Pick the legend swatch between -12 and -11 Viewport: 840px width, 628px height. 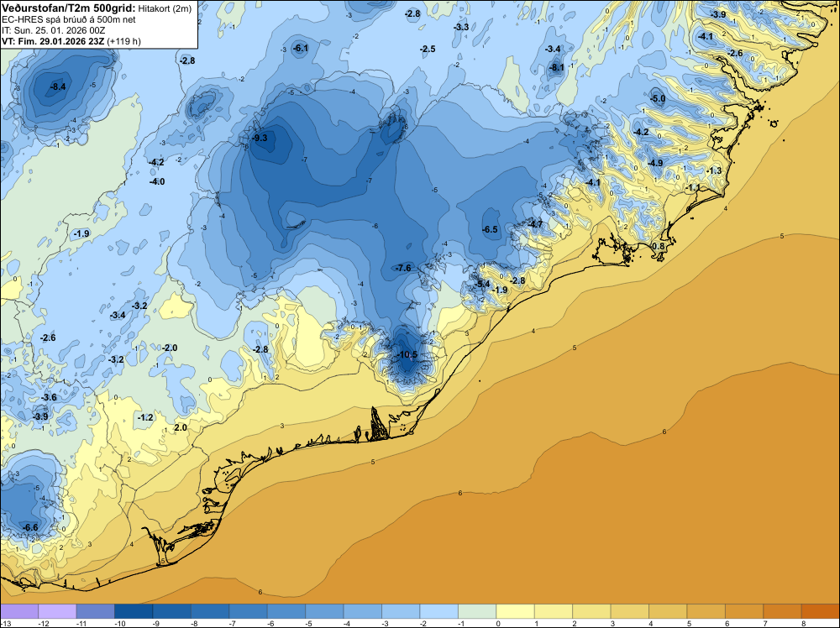pos(57,611)
